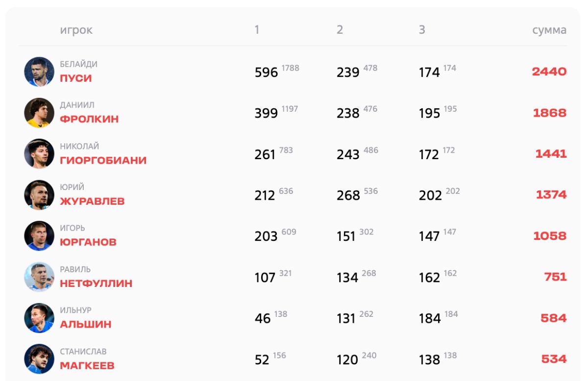This screenshot has width=588, height=381.
Task: Click Юрганов's total score 1058
Action: click(550, 236)
